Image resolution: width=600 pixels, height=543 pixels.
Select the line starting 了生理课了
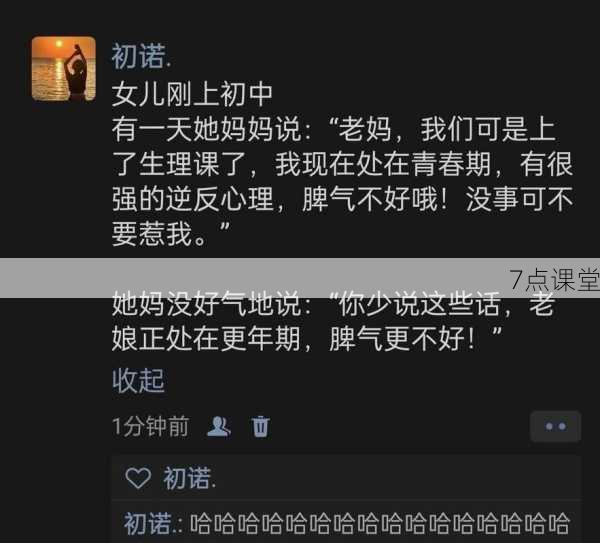342,164
